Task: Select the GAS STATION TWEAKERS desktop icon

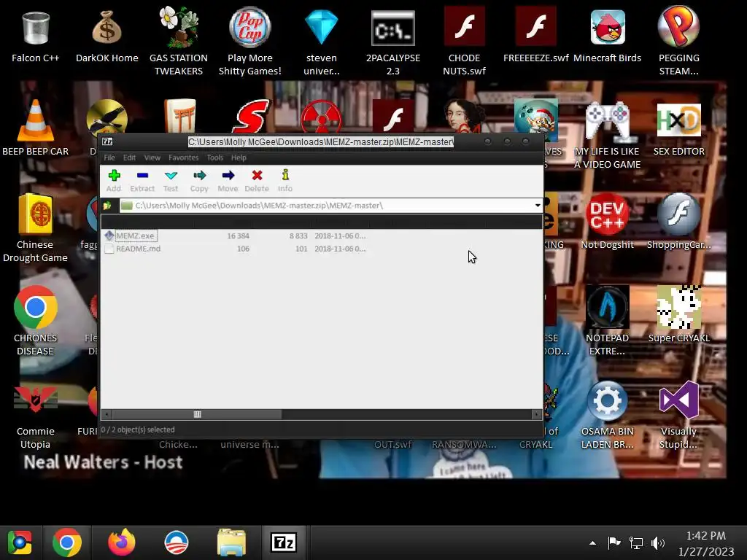Action: [179, 42]
